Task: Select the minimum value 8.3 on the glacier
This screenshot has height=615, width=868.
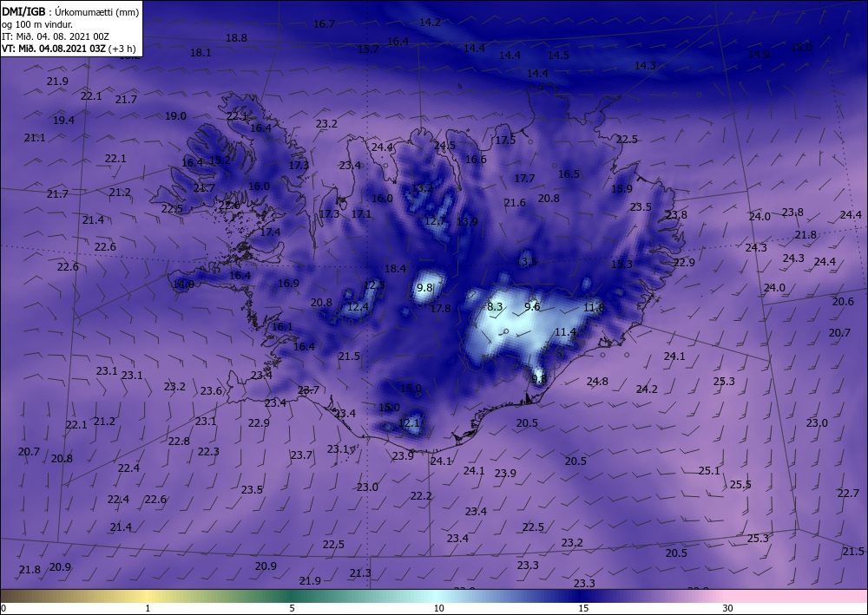Action: click(495, 306)
